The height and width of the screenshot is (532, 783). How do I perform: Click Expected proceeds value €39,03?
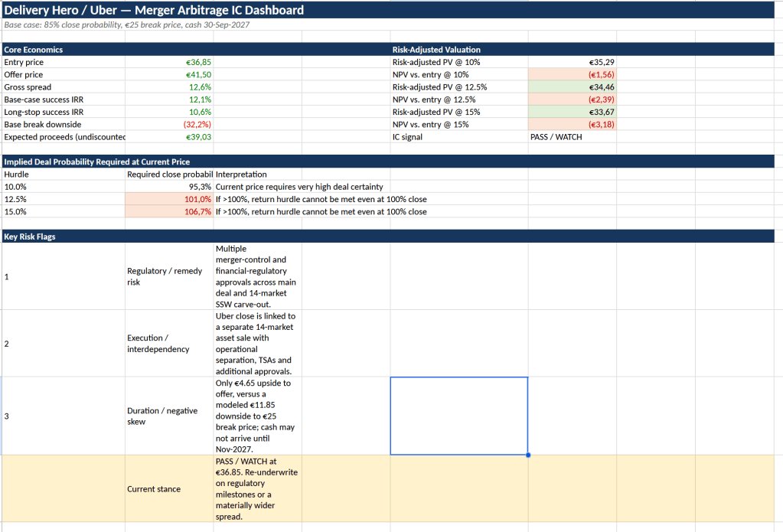tap(169, 137)
